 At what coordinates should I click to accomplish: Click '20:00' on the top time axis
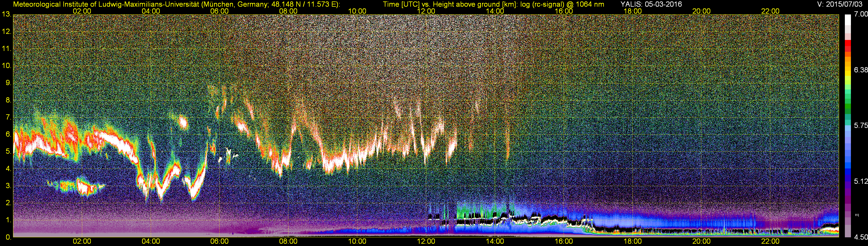pyautogui.click(x=702, y=11)
